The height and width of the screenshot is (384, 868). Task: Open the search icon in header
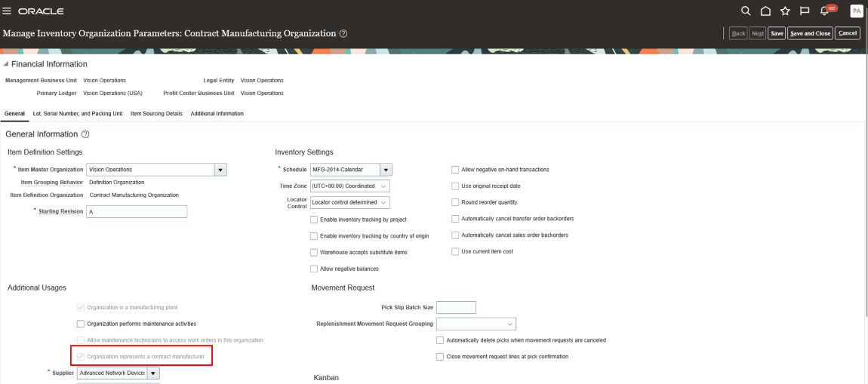(x=746, y=11)
